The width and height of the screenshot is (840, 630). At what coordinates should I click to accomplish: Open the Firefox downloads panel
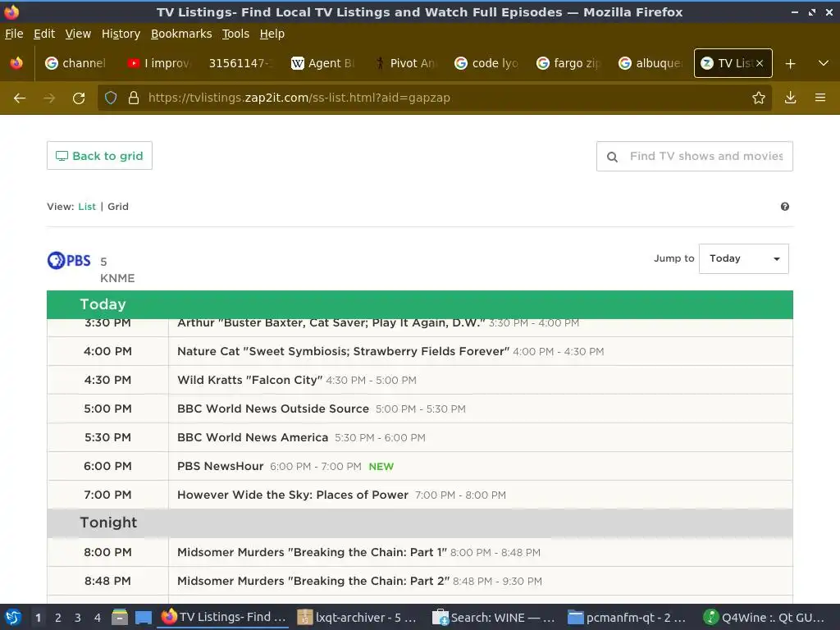pyautogui.click(x=790, y=98)
